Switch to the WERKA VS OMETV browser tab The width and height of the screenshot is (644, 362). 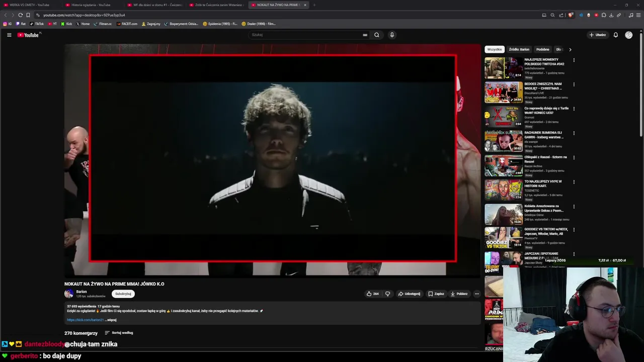tap(30, 5)
